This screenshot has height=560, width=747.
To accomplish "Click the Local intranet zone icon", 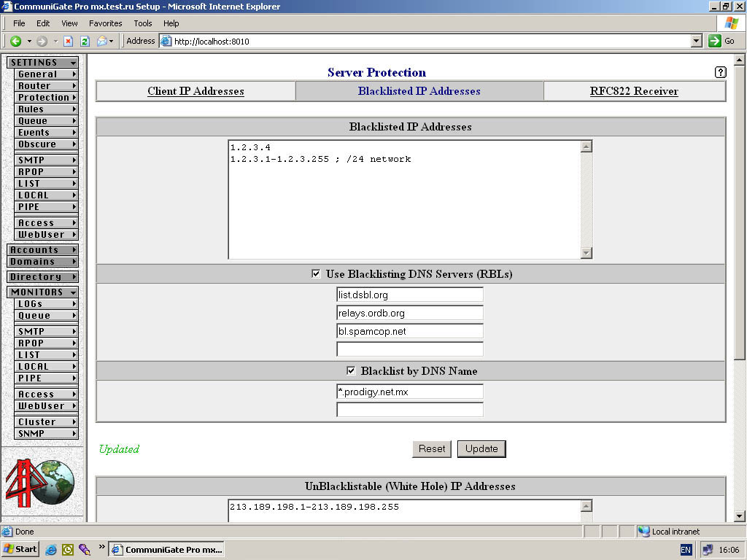I will [643, 532].
